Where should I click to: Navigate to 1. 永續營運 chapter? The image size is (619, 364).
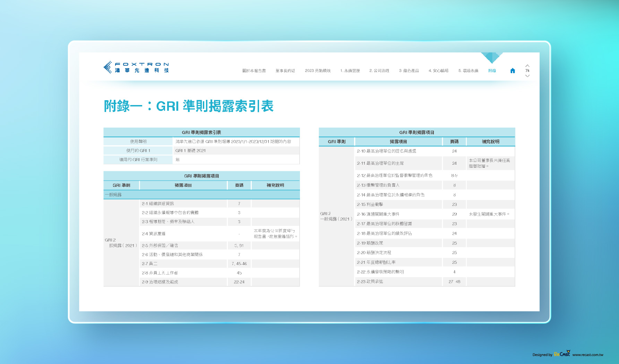click(x=350, y=71)
